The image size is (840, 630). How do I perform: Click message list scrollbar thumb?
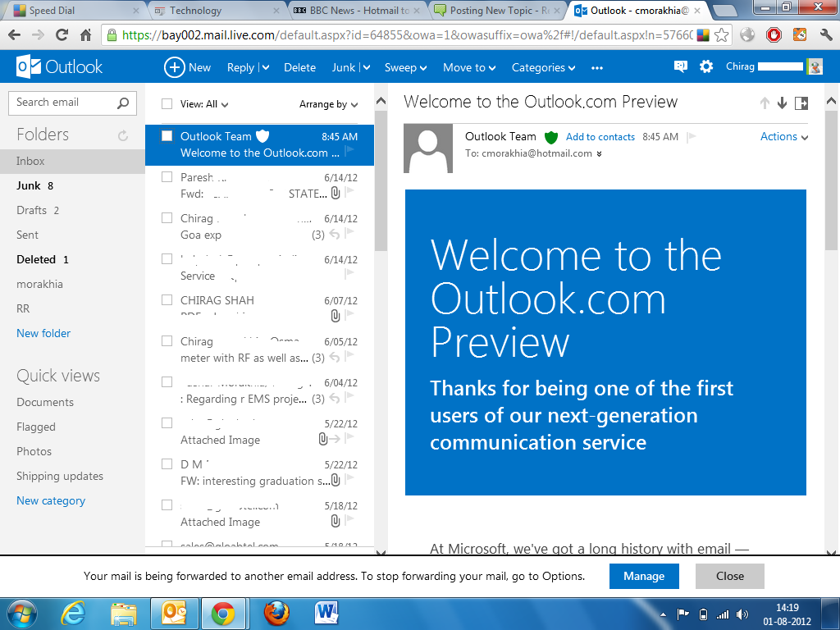click(381, 181)
